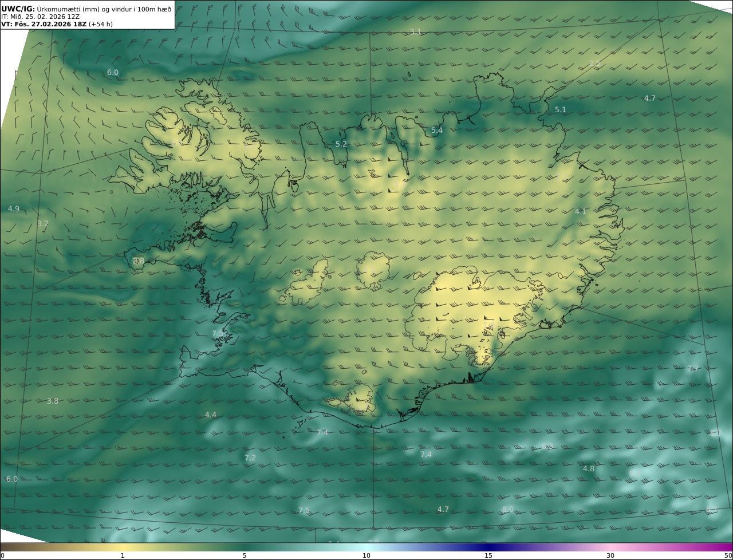This screenshot has width=733, height=560.
Task: Click the '3.1' value at top of map
Action: tap(416, 32)
